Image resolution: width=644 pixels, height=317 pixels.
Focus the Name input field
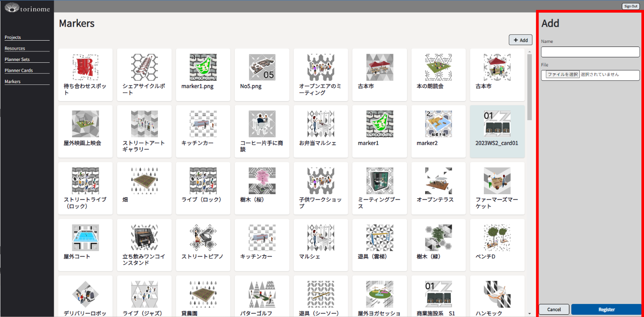pos(590,52)
